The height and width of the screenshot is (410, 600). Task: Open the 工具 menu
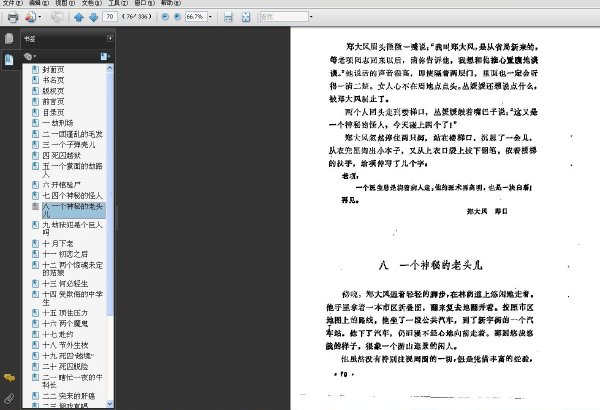click(x=118, y=3)
